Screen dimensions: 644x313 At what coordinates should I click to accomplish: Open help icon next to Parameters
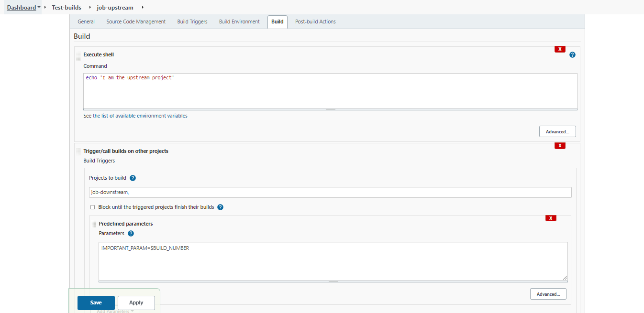131,234
